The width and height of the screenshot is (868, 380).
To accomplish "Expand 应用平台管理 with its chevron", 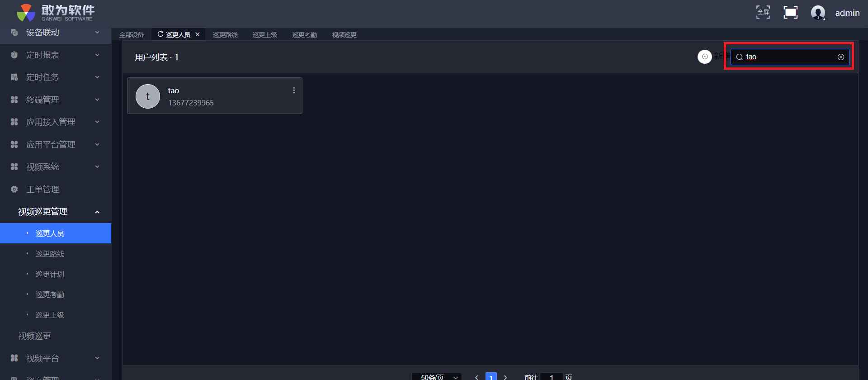I will coord(97,145).
